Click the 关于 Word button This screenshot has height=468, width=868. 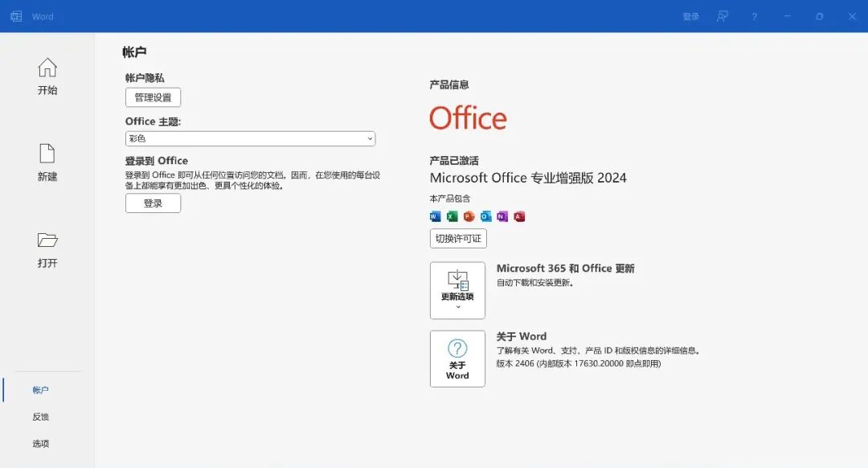[x=457, y=359]
